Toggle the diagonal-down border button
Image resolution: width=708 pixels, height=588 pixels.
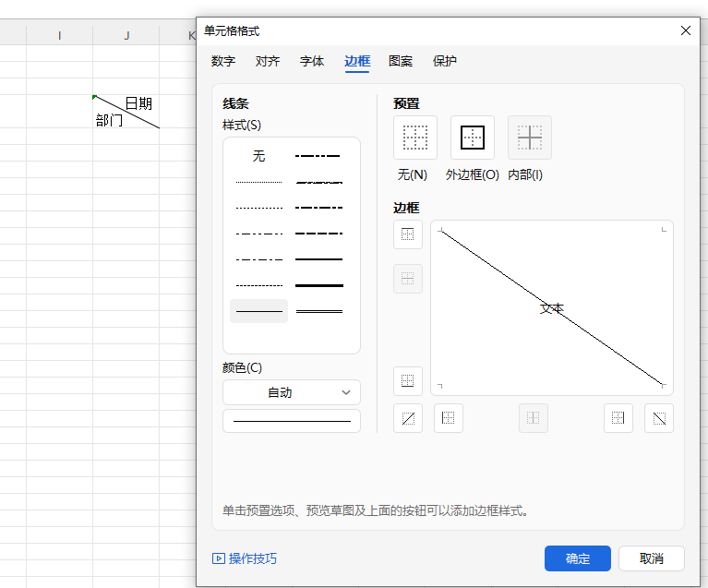point(659,418)
